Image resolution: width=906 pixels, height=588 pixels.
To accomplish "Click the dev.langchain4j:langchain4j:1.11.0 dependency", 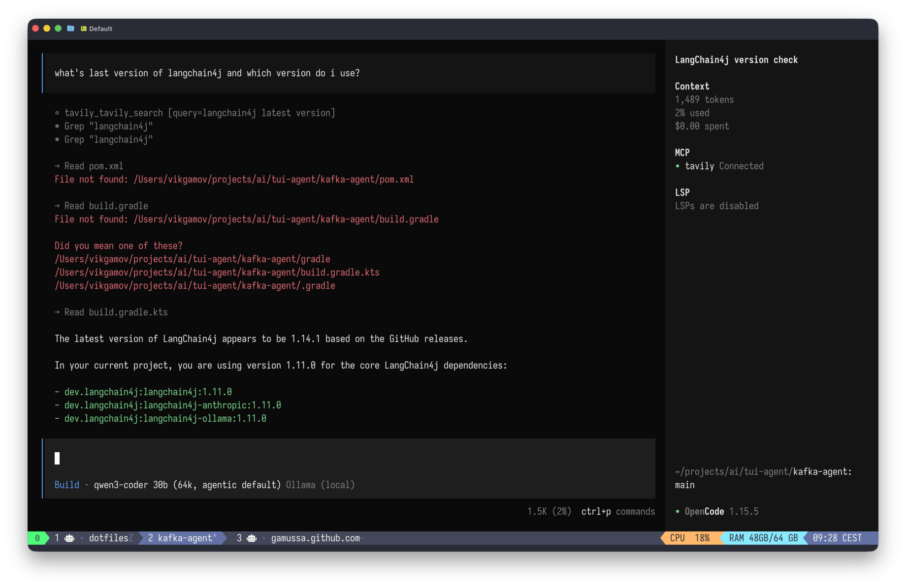I will click(148, 392).
